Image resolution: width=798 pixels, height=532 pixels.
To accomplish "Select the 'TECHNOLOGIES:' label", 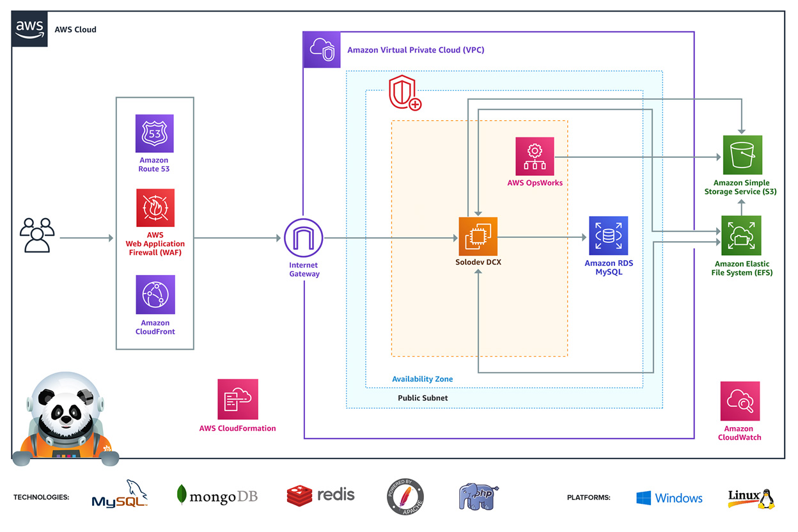I will pos(41,497).
